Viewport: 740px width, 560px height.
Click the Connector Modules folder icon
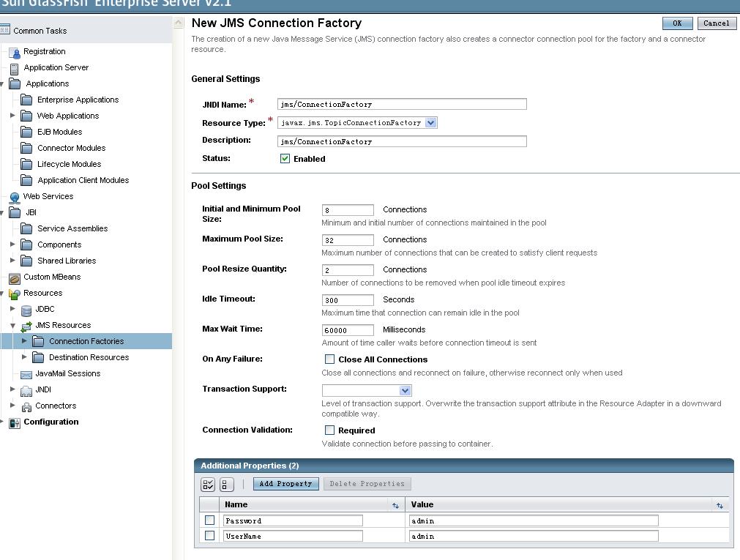tap(26, 148)
